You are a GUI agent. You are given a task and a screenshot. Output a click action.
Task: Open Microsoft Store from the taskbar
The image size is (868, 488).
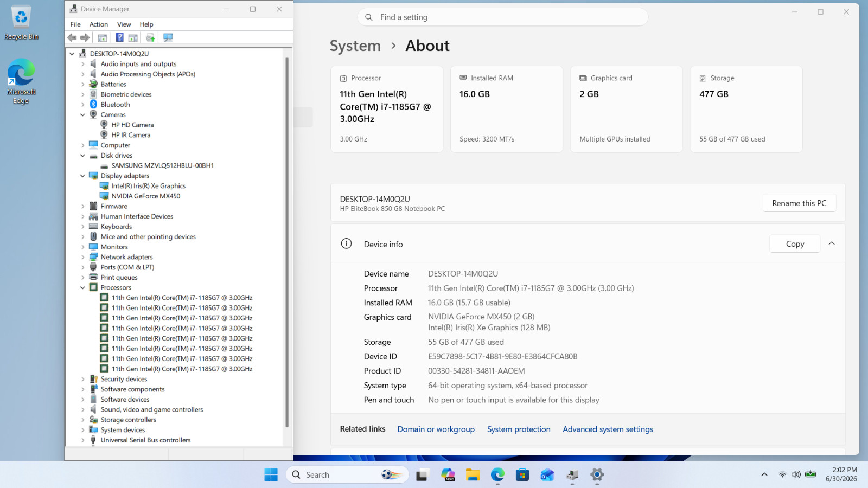point(522,475)
